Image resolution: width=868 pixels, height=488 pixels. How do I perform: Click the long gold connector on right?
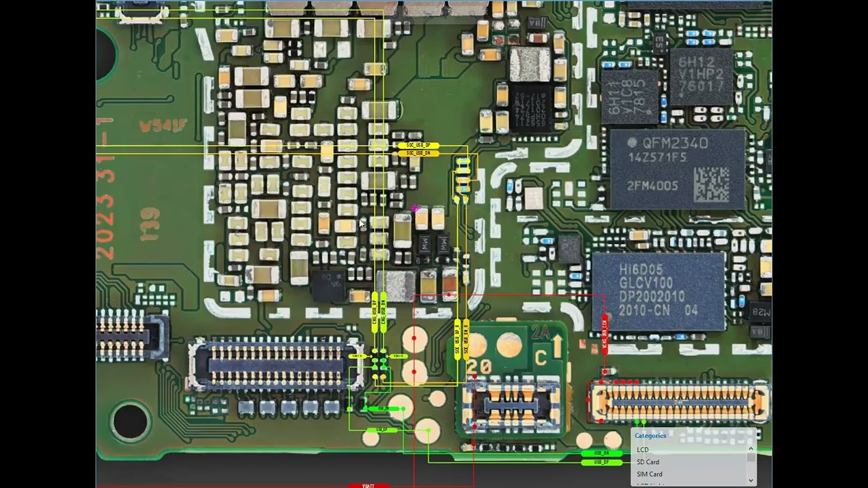[678, 401]
